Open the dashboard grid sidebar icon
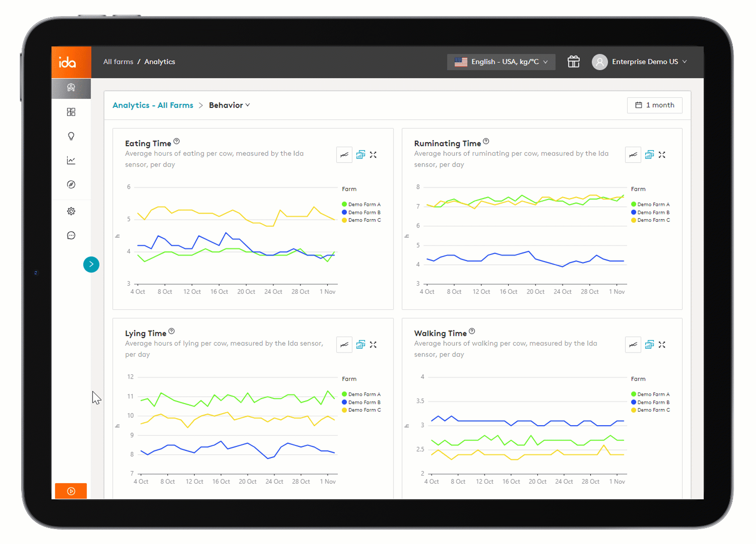Screen dimensions: 756x544 71,112
